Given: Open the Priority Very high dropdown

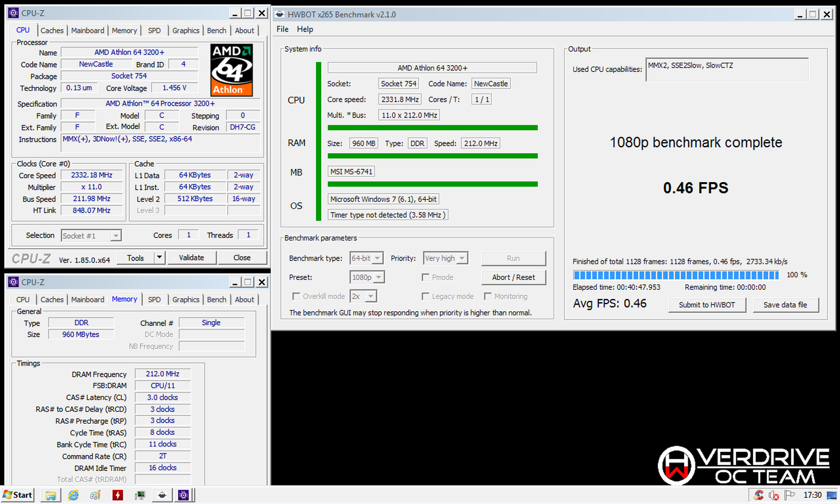Looking at the screenshot, I should point(446,258).
